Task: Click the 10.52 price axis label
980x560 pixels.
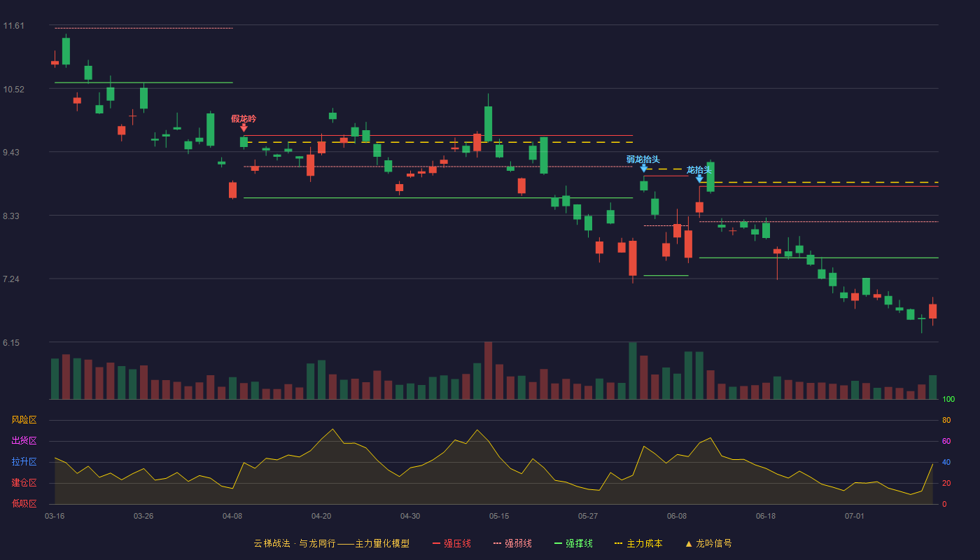Action: click(x=13, y=90)
